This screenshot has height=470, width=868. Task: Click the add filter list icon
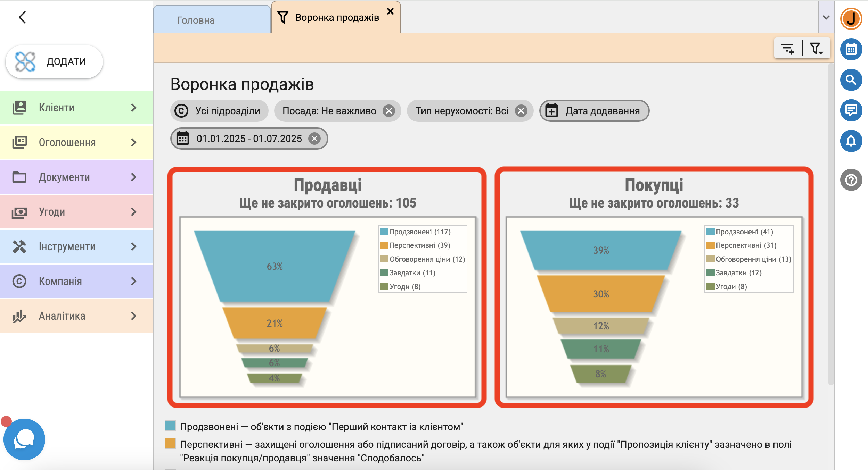coord(788,49)
